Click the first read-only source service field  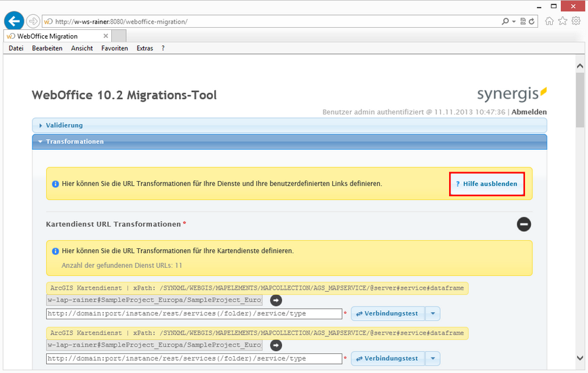point(154,300)
